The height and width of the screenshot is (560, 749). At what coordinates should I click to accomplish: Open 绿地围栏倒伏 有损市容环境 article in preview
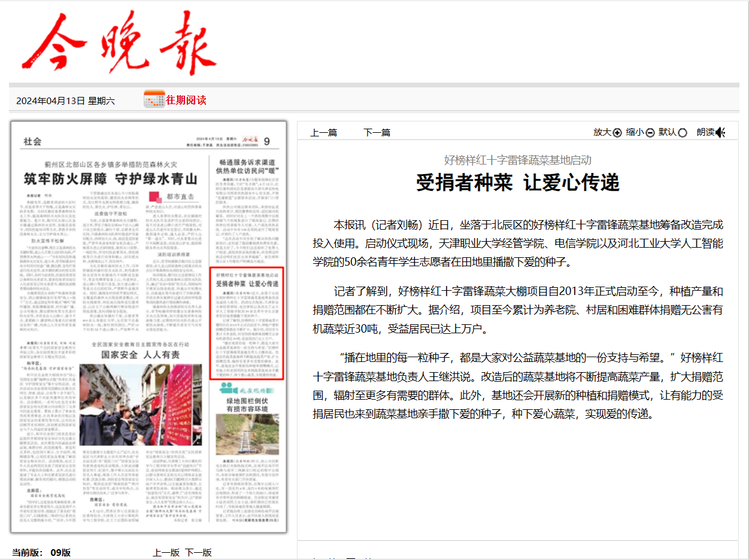[x=247, y=404]
